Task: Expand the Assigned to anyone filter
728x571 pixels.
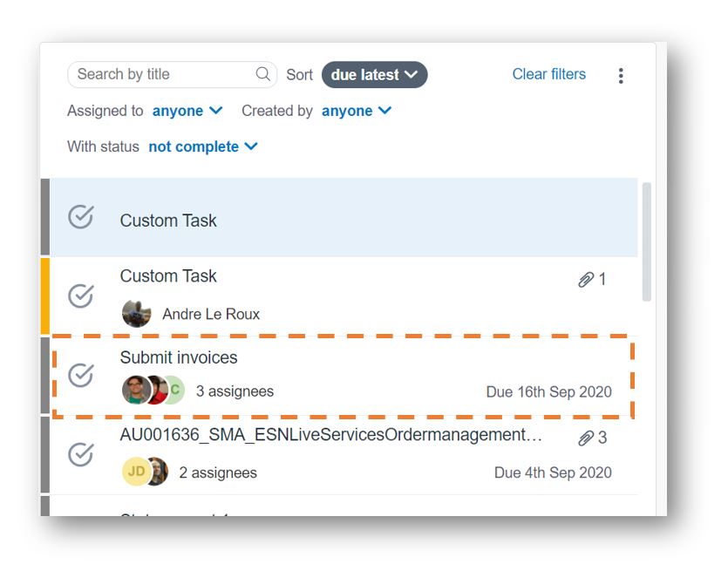Action: pyautogui.click(x=187, y=111)
